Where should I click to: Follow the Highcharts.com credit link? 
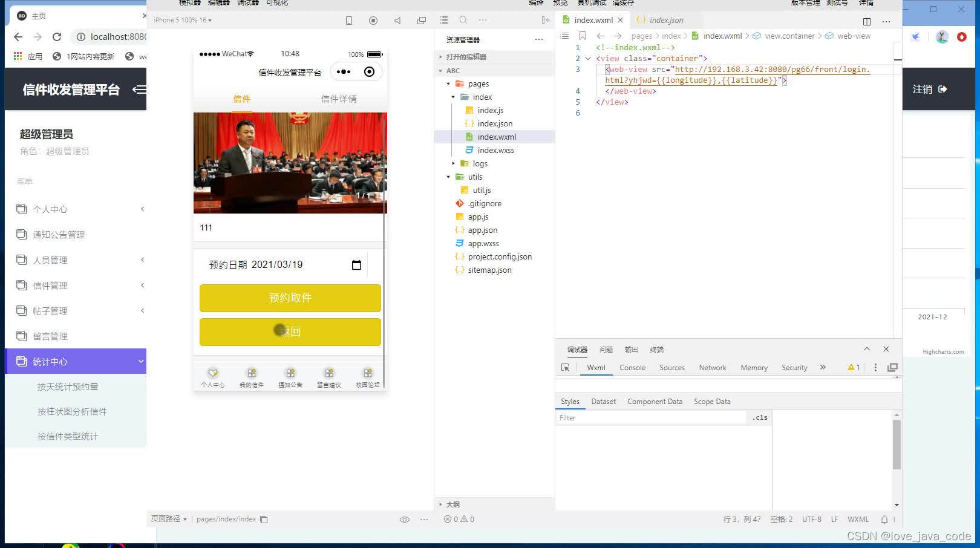click(943, 352)
